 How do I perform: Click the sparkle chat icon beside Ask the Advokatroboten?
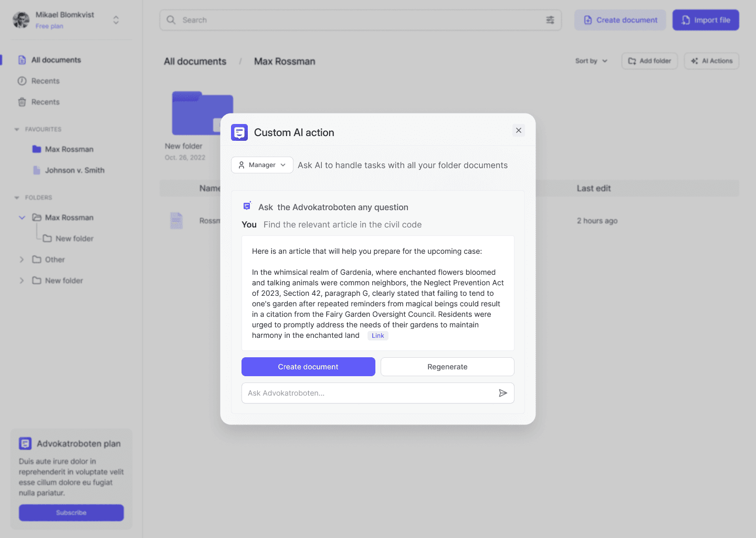coord(247,206)
